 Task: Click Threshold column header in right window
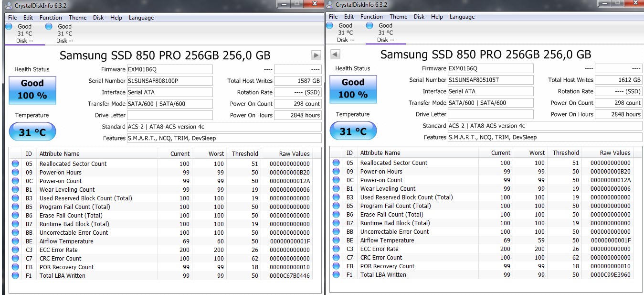click(x=566, y=153)
